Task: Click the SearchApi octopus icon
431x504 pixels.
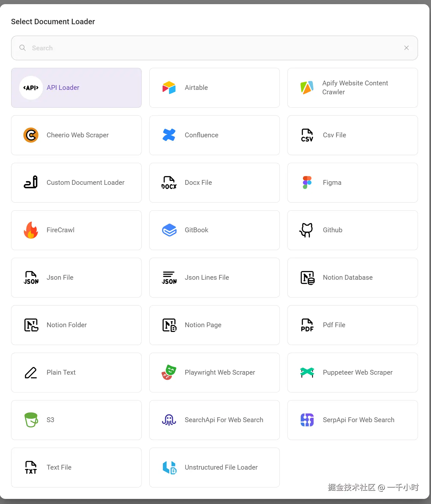Action: pyautogui.click(x=169, y=420)
